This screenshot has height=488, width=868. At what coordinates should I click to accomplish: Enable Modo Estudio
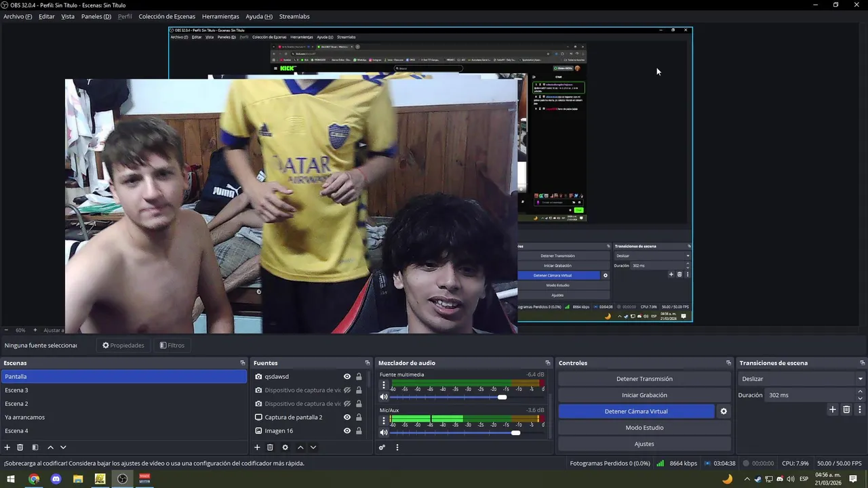click(x=644, y=428)
